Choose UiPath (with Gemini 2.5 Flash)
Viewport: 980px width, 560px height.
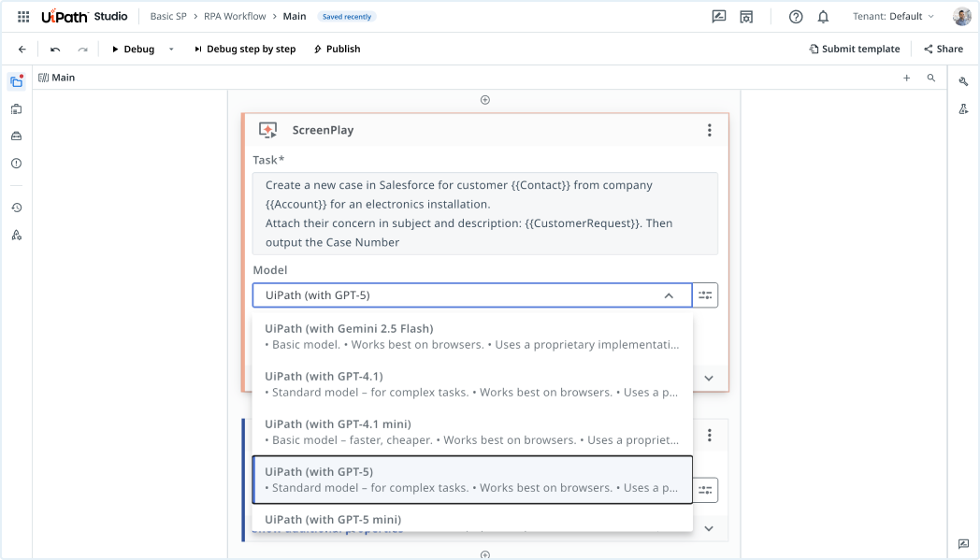click(x=472, y=337)
